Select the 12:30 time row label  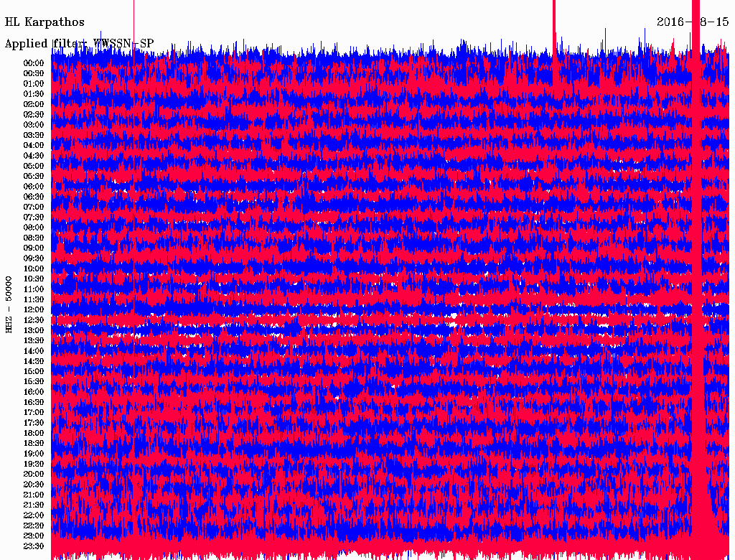pos(34,320)
